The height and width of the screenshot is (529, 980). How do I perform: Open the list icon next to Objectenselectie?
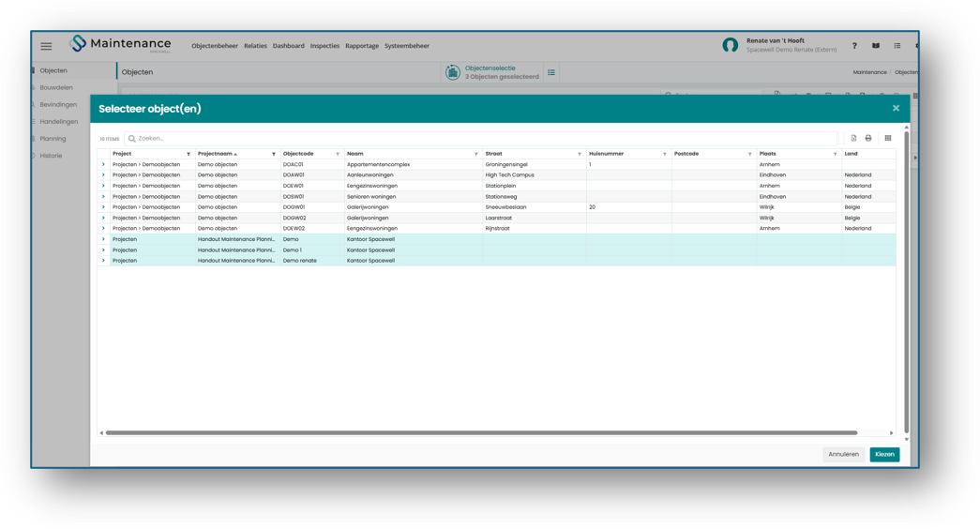pyautogui.click(x=551, y=72)
